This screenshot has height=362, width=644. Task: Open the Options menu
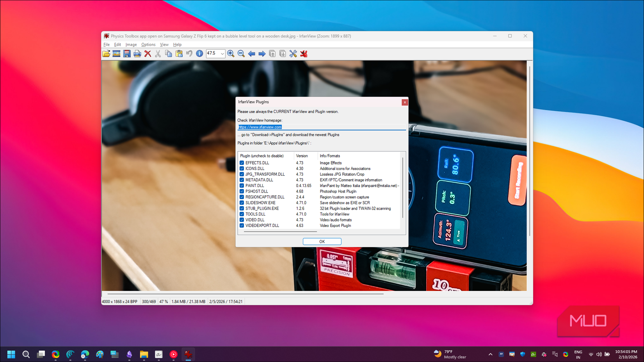pyautogui.click(x=148, y=45)
